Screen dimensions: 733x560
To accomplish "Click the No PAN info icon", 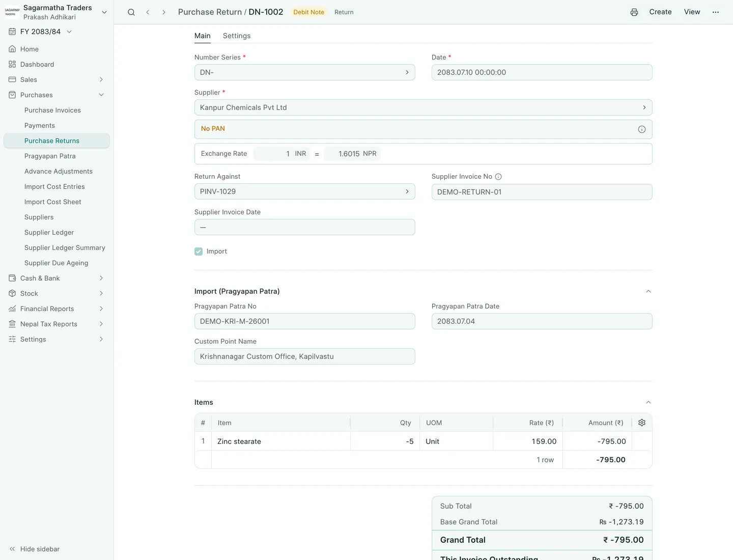I will point(642,129).
